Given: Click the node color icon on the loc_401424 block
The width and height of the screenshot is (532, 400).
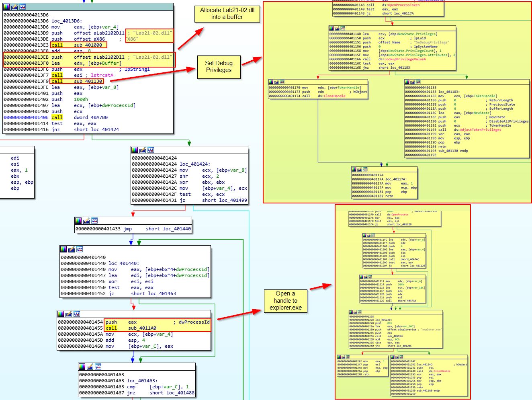Looking at the screenshot, I should (135, 150).
